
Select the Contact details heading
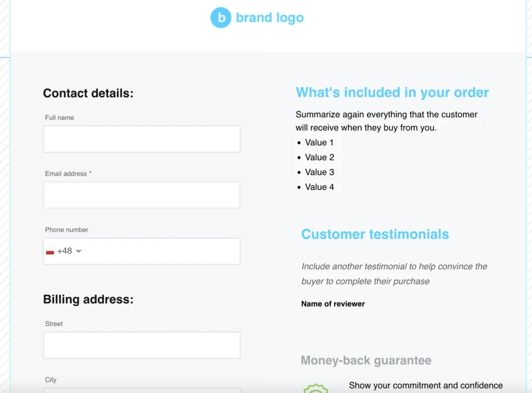[x=88, y=94]
